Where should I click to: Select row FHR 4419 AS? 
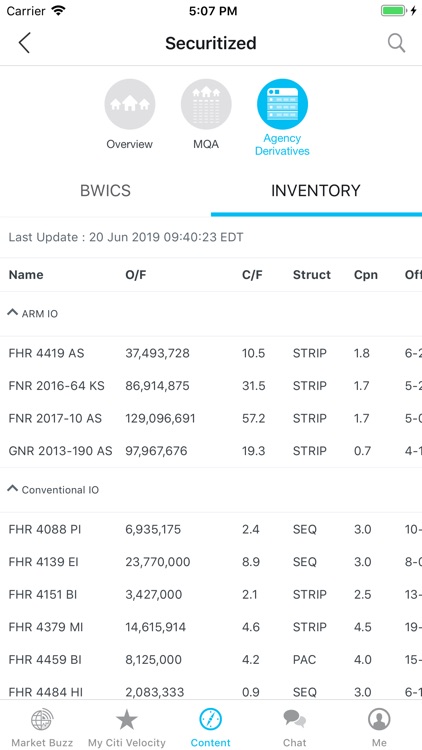[211, 353]
